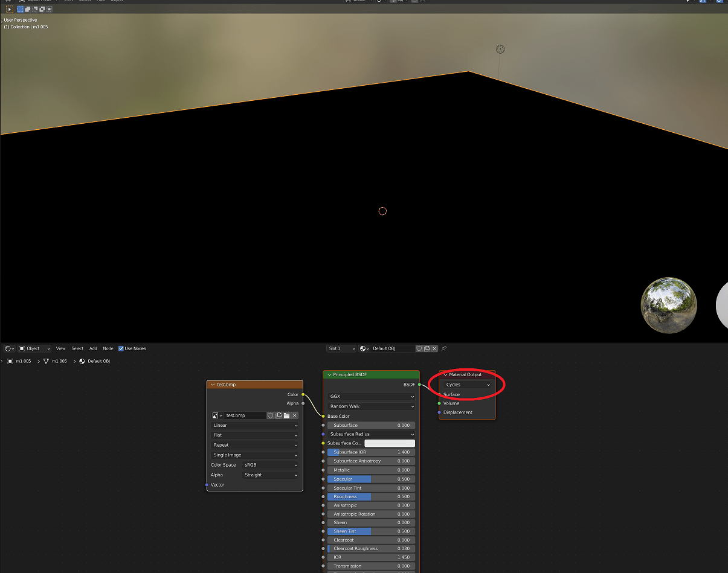The height and width of the screenshot is (573, 728).
Task: Adjust the Specular slider
Action: (x=372, y=479)
